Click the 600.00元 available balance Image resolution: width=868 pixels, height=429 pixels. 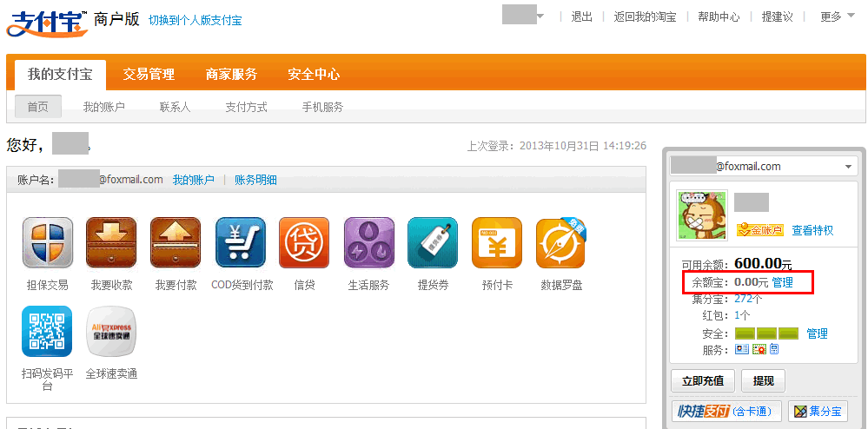[x=763, y=264]
